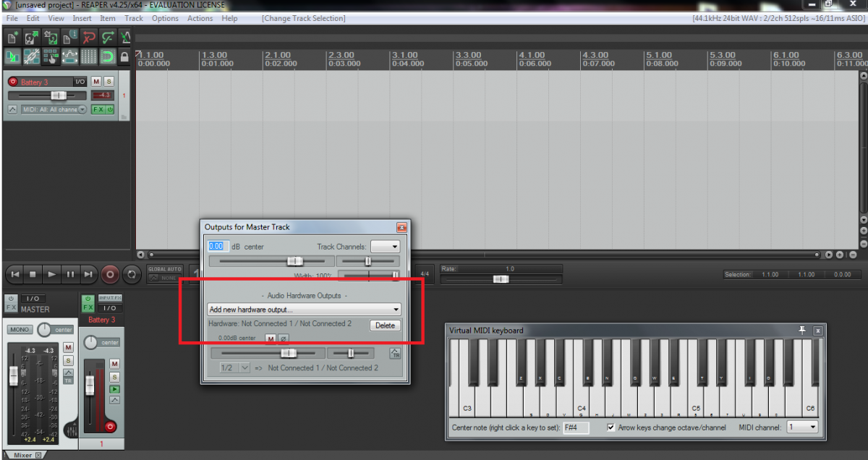Click the New Project toolbar icon
Viewport: 868px width, 460px height.
[12, 37]
